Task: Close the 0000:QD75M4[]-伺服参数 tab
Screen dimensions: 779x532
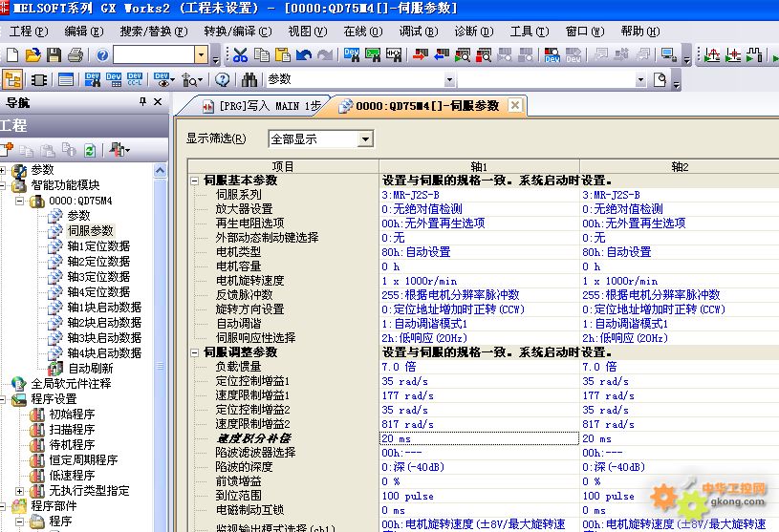Action: pos(515,105)
